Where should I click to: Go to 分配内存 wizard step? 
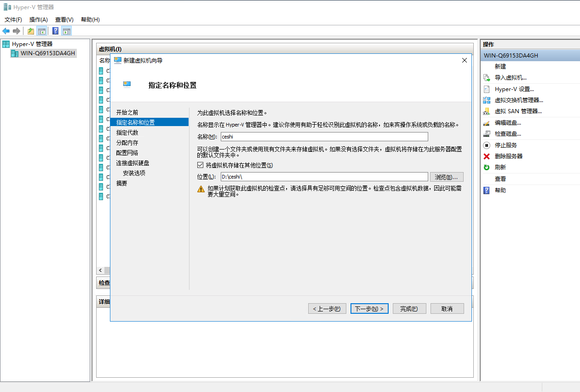127,143
